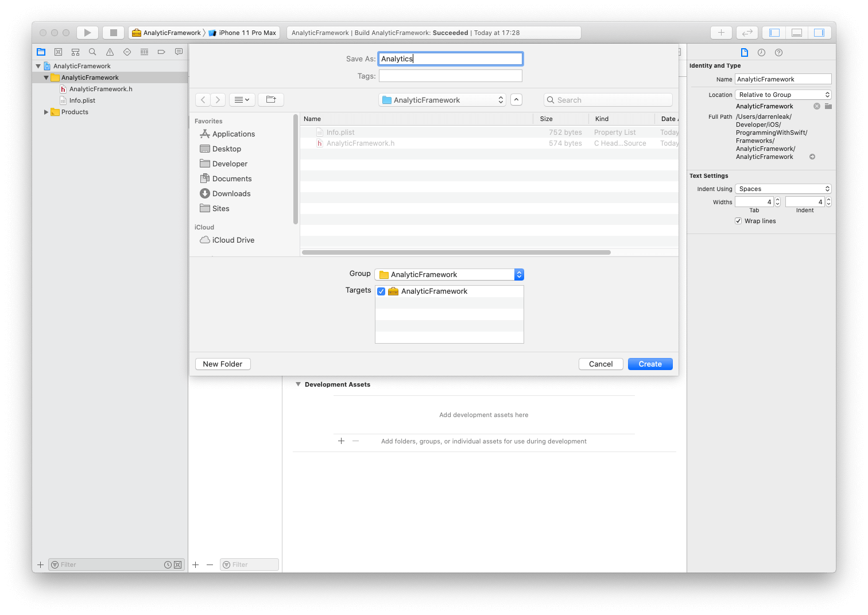The image size is (868, 615).
Task: Toggle the code review arrows button
Action: click(747, 33)
